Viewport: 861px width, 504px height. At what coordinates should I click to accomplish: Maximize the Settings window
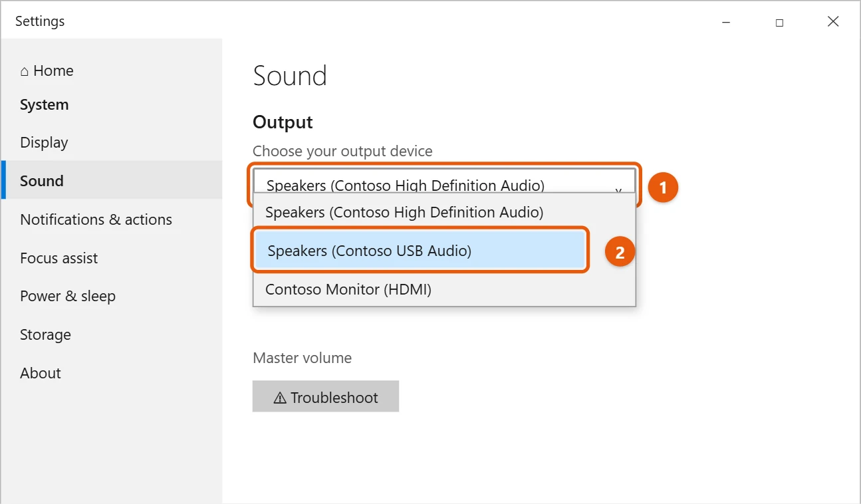[779, 22]
